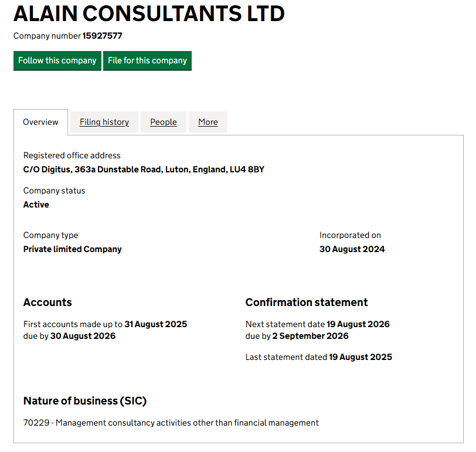Click company number 15927577
Viewport: 476px width, 452px height.
[x=103, y=36]
